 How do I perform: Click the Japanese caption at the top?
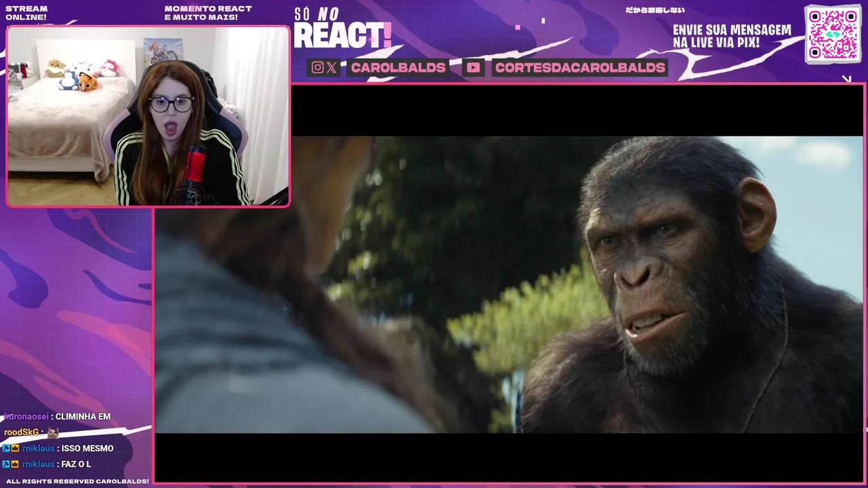(x=654, y=10)
